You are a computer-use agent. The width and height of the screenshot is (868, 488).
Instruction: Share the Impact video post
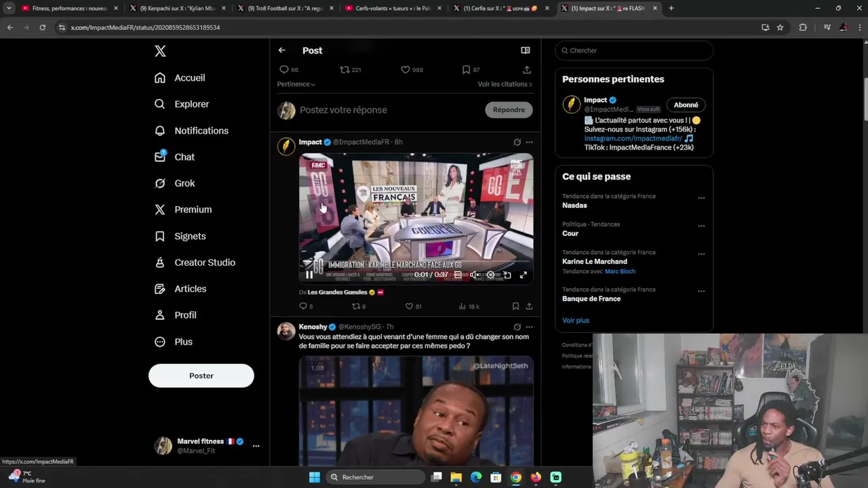tap(529, 306)
